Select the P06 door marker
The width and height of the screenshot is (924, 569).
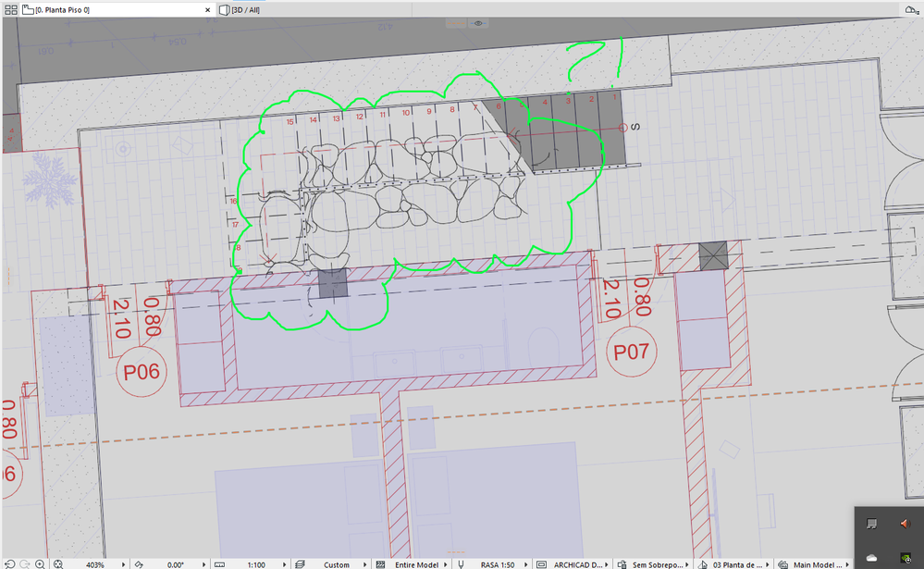142,372
